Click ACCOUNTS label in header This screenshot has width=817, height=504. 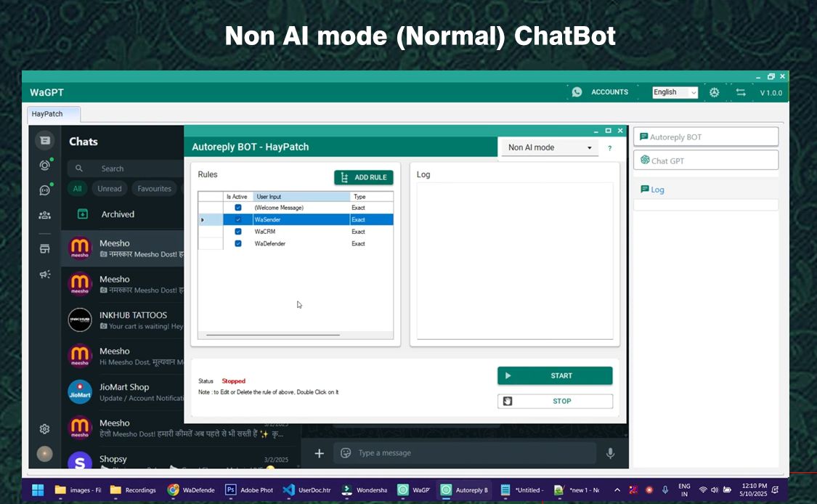click(x=609, y=92)
